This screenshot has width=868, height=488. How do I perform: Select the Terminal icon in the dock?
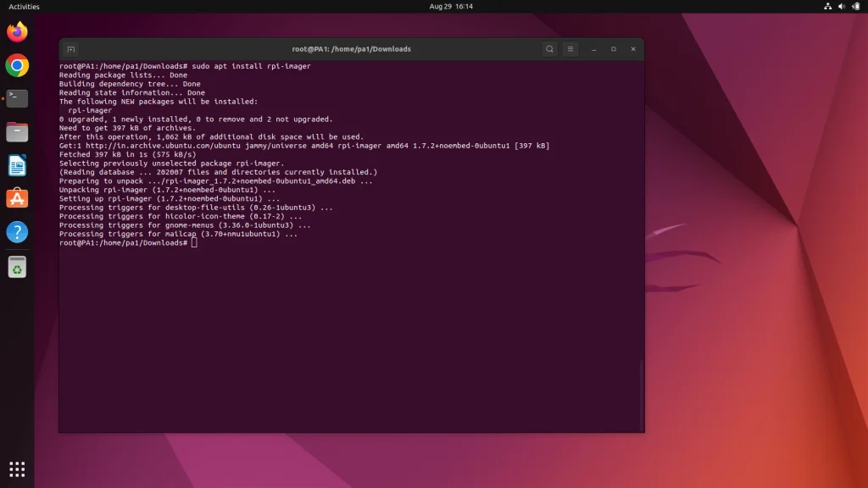click(x=17, y=98)
